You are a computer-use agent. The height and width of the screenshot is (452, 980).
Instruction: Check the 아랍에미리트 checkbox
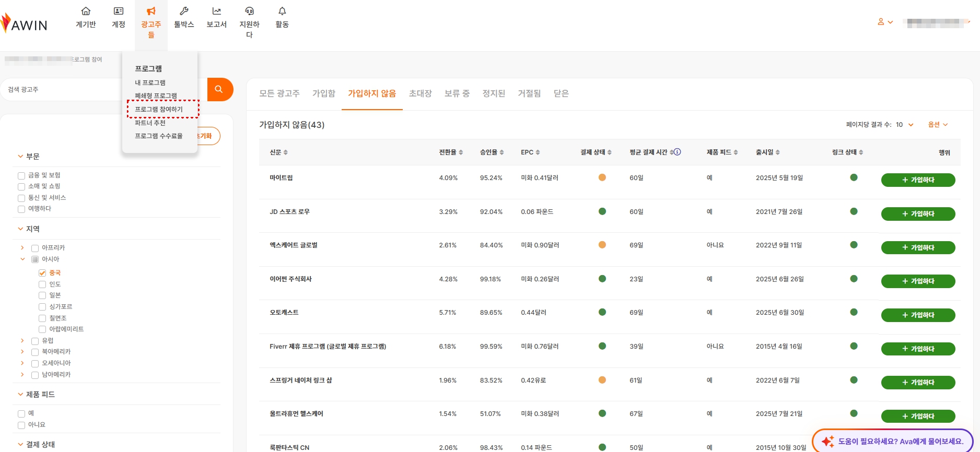(42, 329)
